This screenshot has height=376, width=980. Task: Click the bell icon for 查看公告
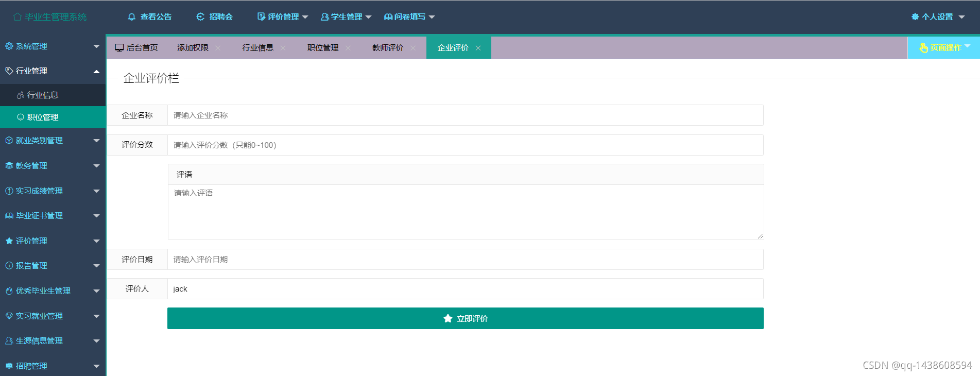[132, 17]
